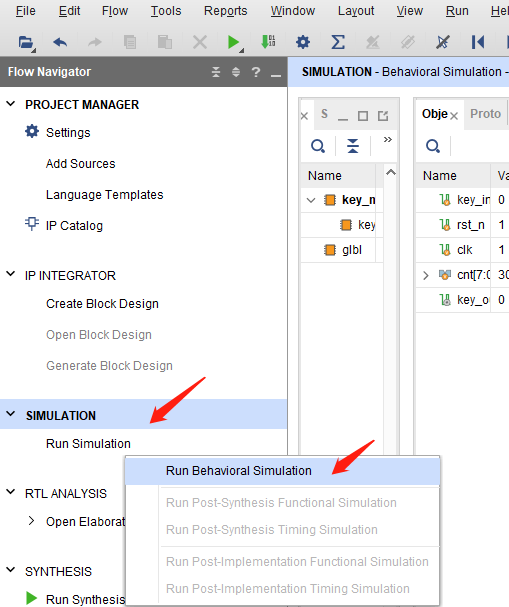Open the View menu
Image resolution: width=509 pixels, height=607 pixels.
coord(410,11)
